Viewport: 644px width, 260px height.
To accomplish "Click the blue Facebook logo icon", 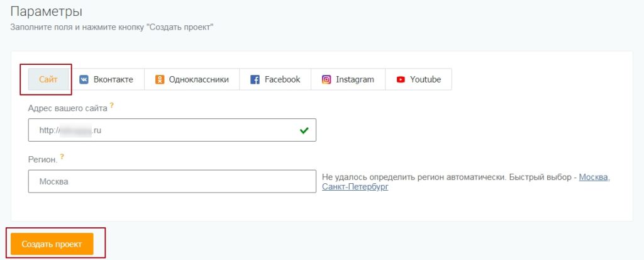I will [x=255, y=80].
